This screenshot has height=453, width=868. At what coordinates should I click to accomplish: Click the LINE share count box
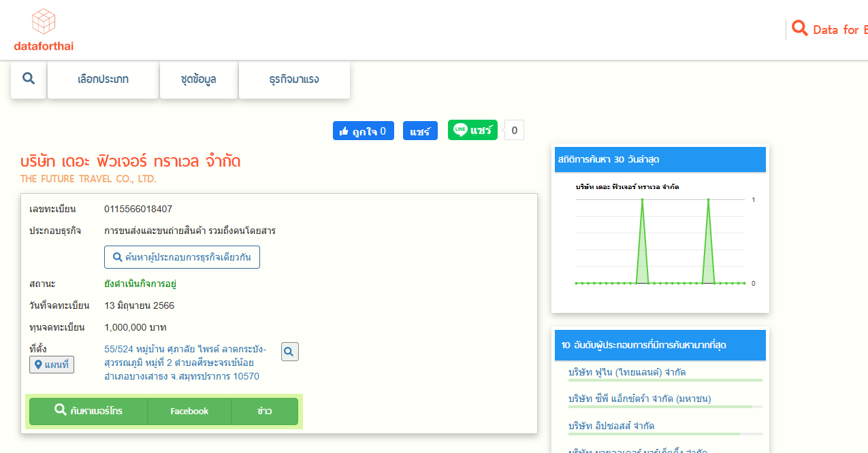(x=515, y=130)
